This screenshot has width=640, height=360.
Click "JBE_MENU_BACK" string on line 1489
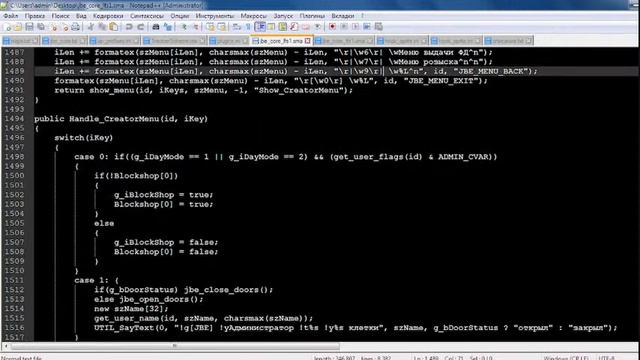pos(490,71)
